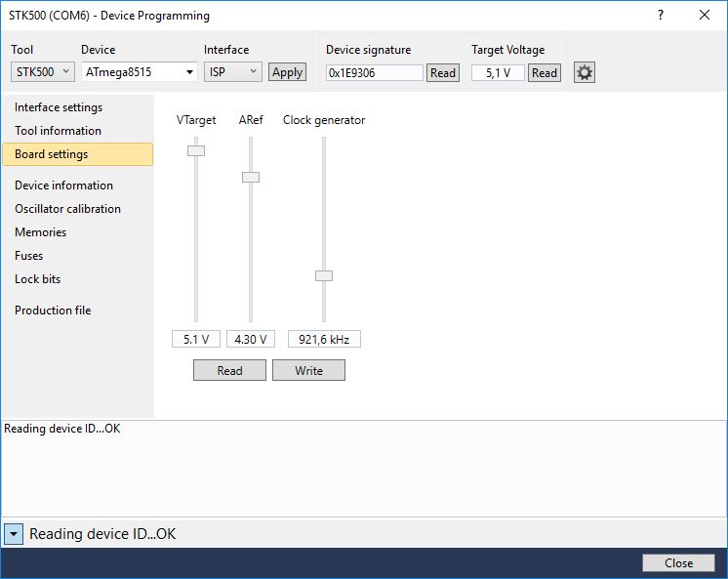The height and width of the screenshot is (579, 728).
Task: Open the settings gear icon
Action: click(x=585, y=72)
